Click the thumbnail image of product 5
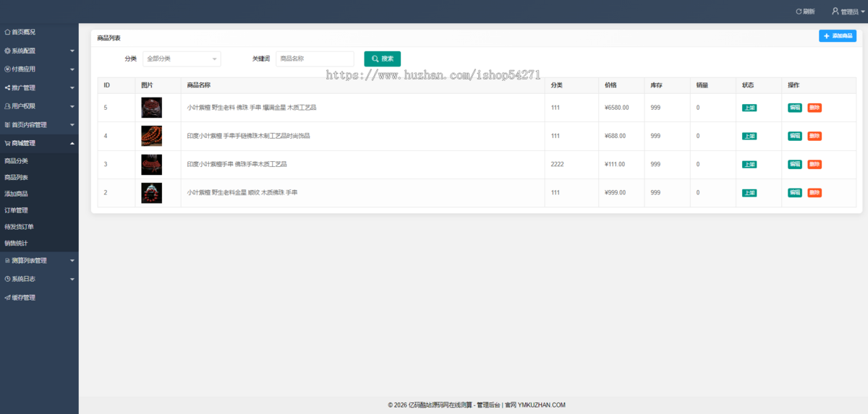Viewport: 868px width, 414px height. [151, 108]
